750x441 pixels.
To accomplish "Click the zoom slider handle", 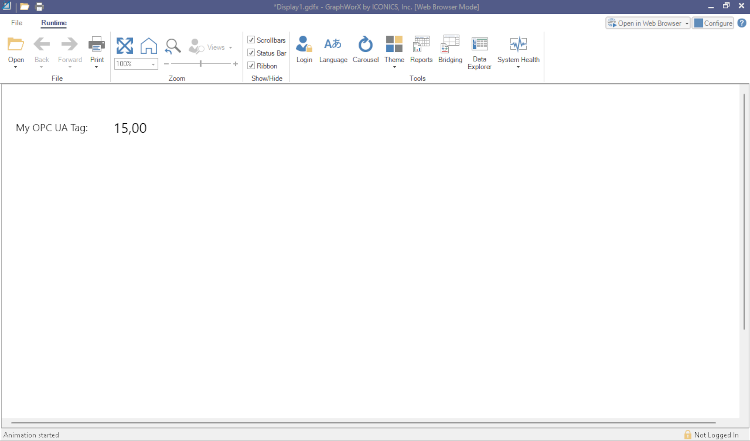I will 201,64.
